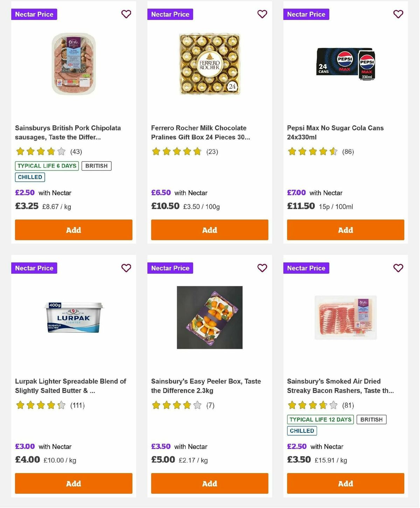Click the heart icon on Pork Chipolata sausages

click(126, 14)
